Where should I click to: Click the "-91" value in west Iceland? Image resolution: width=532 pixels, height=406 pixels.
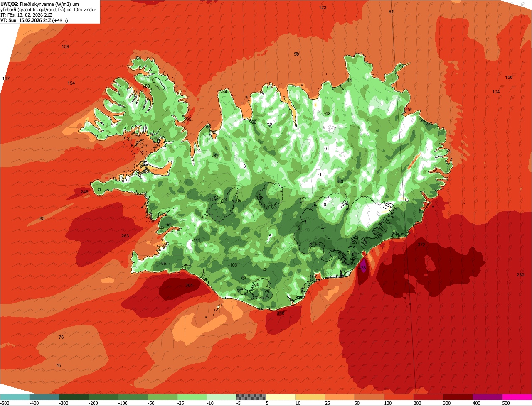click(x=168, y=224)
